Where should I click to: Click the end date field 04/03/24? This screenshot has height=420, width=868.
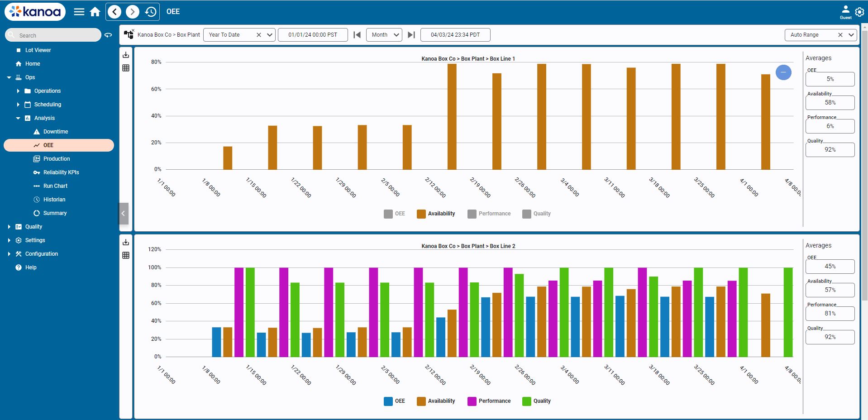[x=455, y=35]
